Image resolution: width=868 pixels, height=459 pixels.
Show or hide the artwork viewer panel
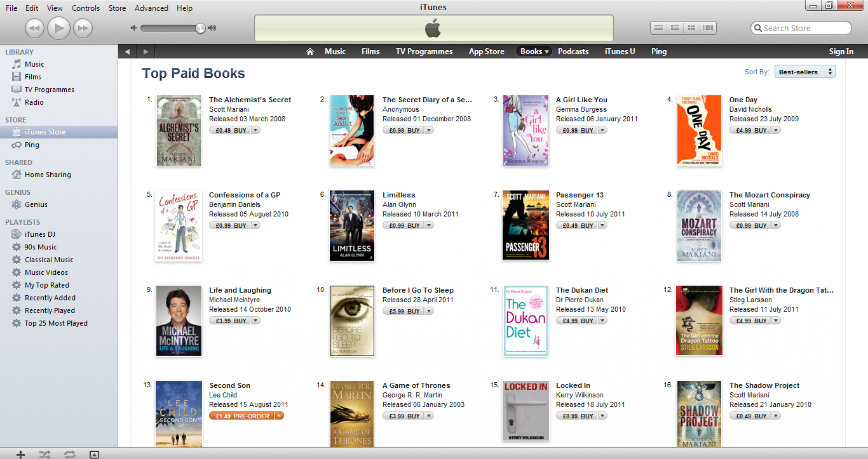(94, 454)
